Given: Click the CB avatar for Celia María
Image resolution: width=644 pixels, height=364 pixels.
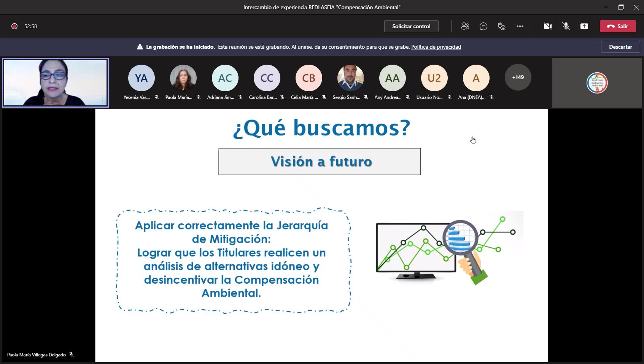Looking at the screenshot, I should coord(308,78).
